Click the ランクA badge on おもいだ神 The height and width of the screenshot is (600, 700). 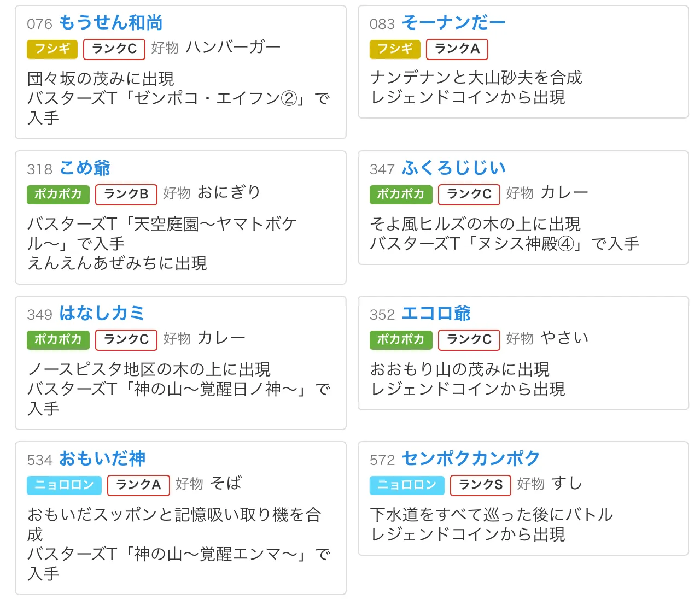[x=138, y=485]
